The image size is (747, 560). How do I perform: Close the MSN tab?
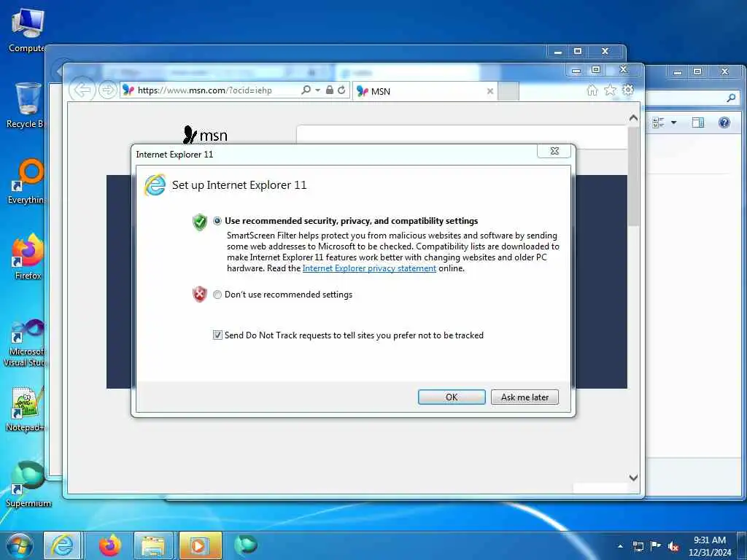pos(489,91)
